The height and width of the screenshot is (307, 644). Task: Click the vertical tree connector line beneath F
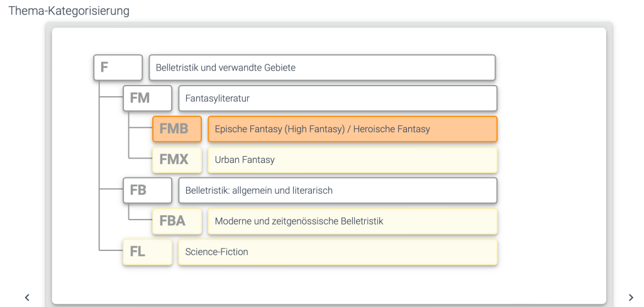point(99,157)
